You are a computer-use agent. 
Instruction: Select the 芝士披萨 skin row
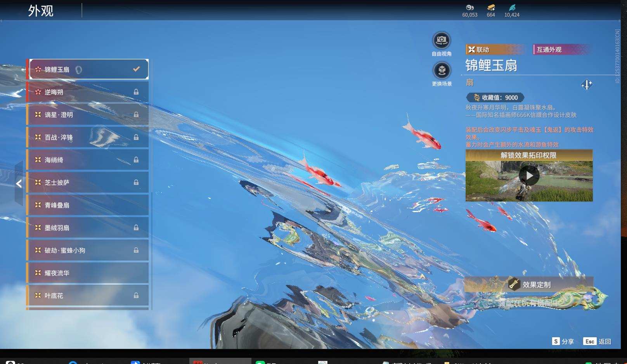(88, 182)
